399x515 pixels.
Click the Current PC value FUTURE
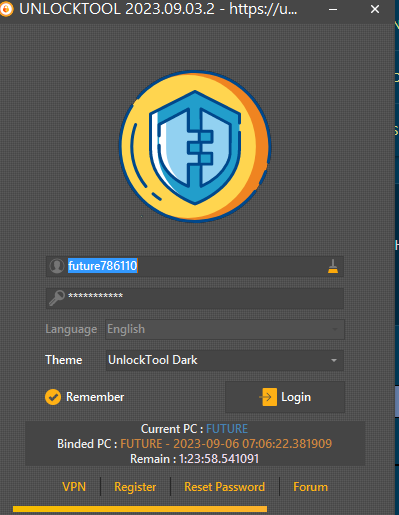[227, 429]
